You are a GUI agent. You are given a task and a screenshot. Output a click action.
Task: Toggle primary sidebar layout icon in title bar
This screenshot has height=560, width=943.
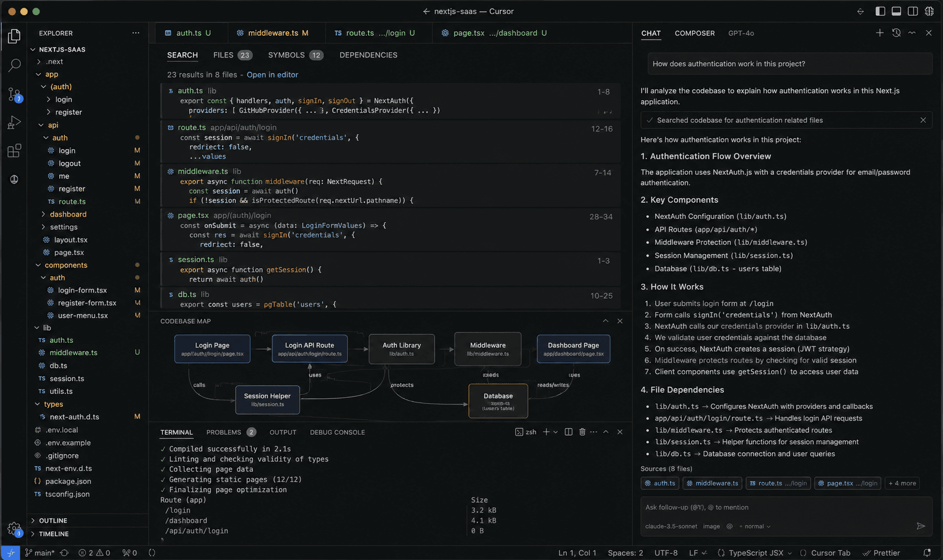[x=880, y=11]
